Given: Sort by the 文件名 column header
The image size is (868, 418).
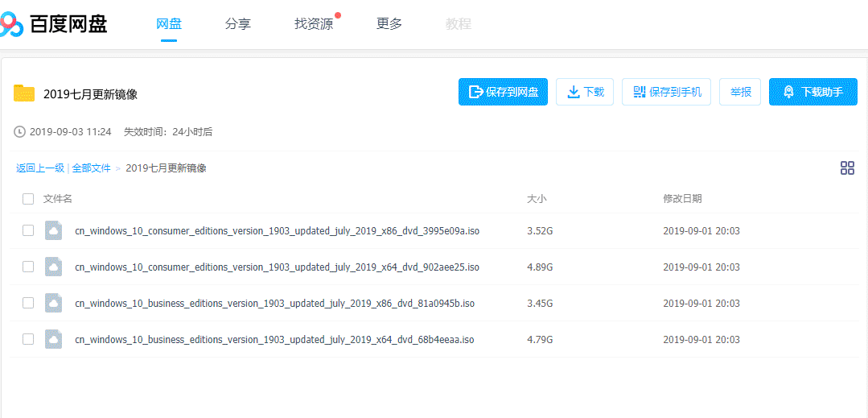Looking at the screenshot, I should (x=58, y=198).
